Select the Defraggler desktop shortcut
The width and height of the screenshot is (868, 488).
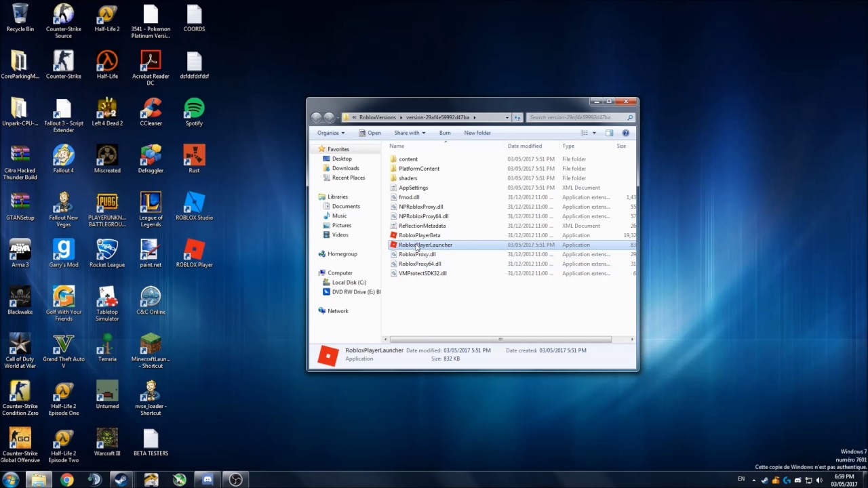[x=151, y=159]
